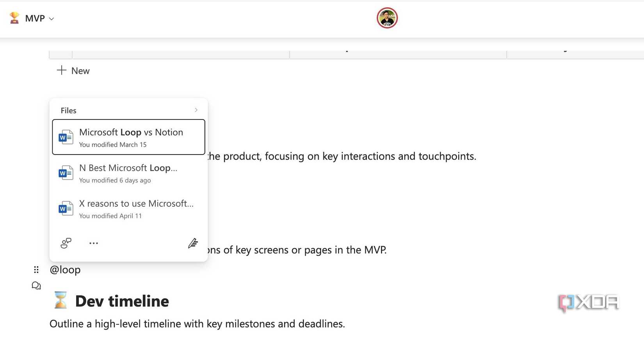Viewport: 644px width, 338px height.
Task: Add a new table row with New
Action: point(73,71)
